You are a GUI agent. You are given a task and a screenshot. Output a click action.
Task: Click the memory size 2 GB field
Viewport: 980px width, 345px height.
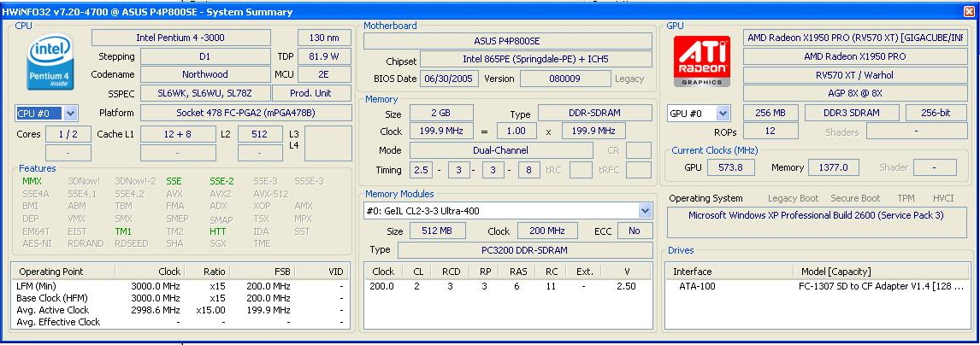[441, 113]
